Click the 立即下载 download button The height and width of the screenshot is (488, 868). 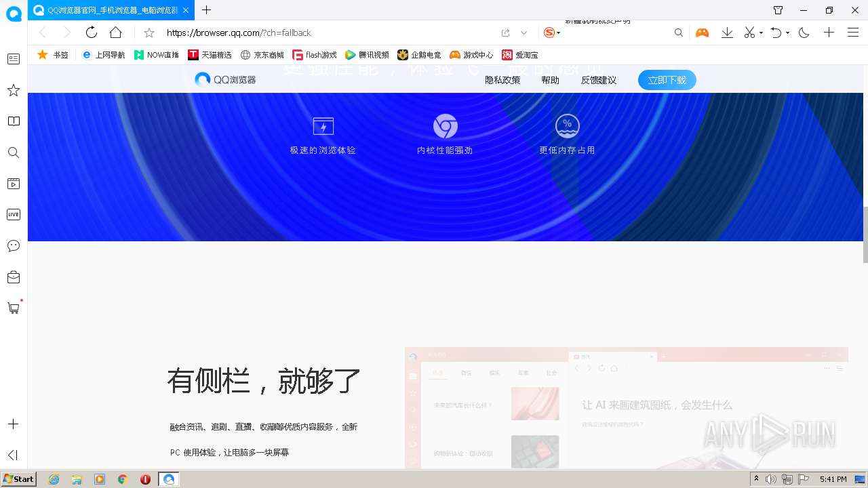[667, 80]
